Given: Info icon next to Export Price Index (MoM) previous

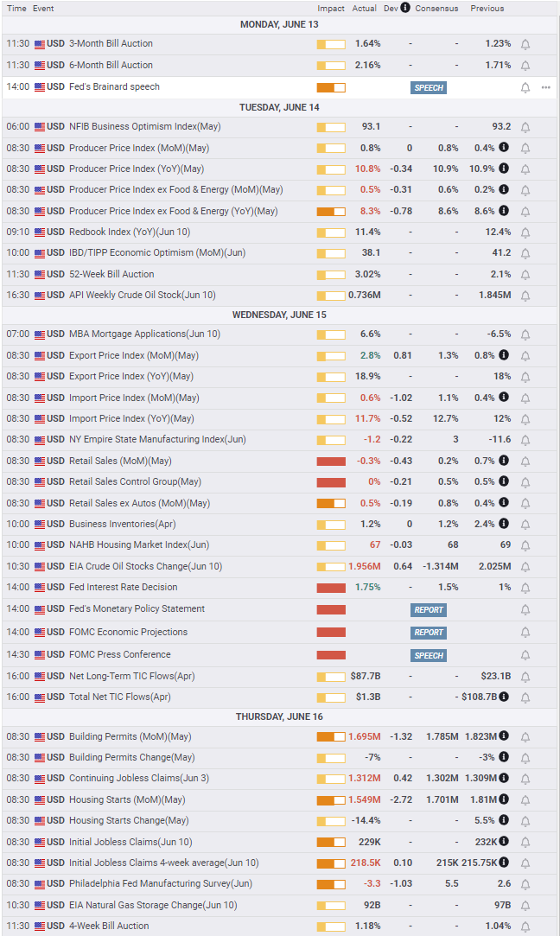Looking at the screenshot, I should pyautogui.click(x=504, y=355).
